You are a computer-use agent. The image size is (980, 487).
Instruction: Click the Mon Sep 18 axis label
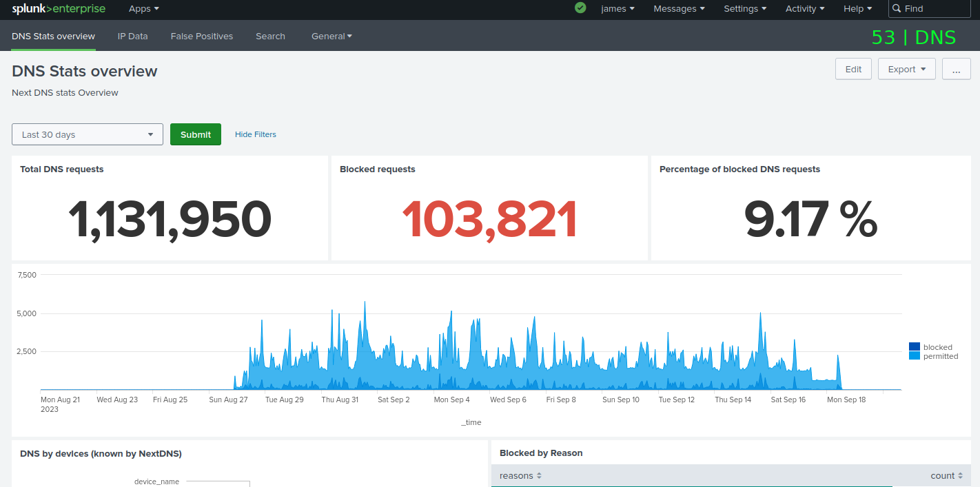click(846, 400)
